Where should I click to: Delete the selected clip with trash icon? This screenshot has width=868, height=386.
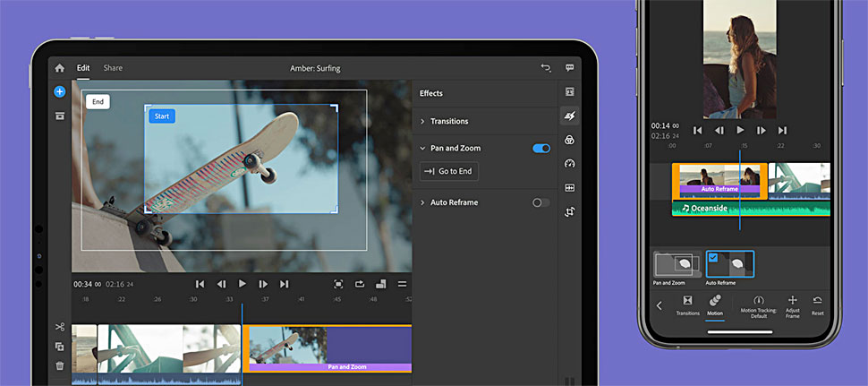59,365
